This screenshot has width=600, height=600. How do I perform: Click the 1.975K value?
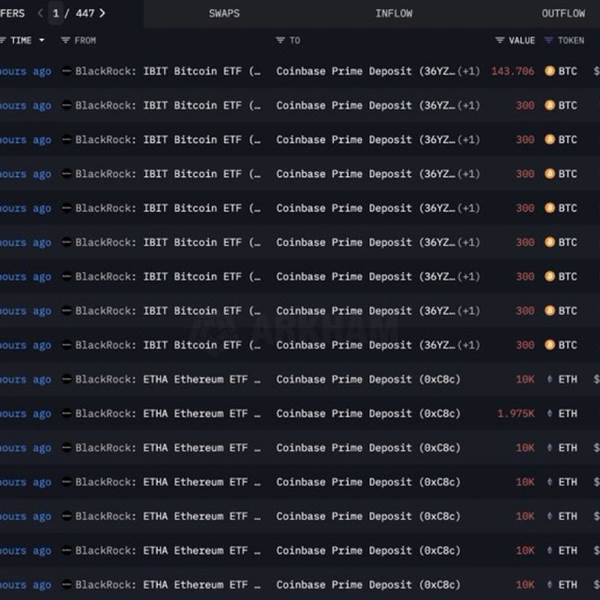(x=515, y=414)
